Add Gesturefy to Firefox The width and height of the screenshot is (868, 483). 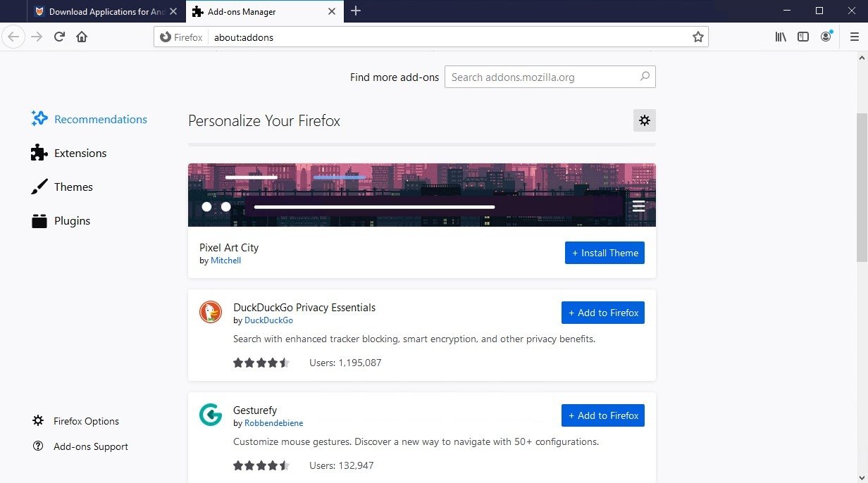click(x=603, y=415)
